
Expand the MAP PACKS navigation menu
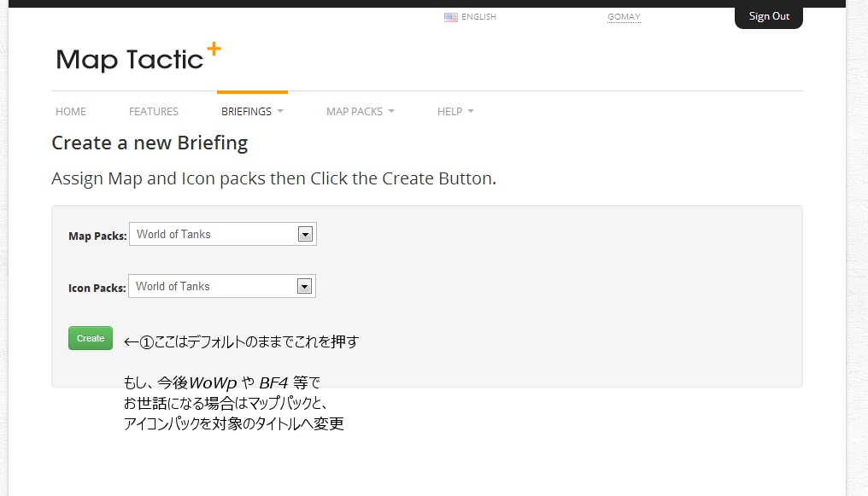point(355,112)
